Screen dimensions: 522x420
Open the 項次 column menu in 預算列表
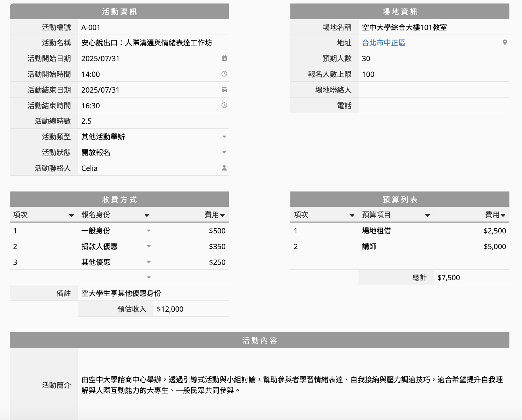pos(352,215)
